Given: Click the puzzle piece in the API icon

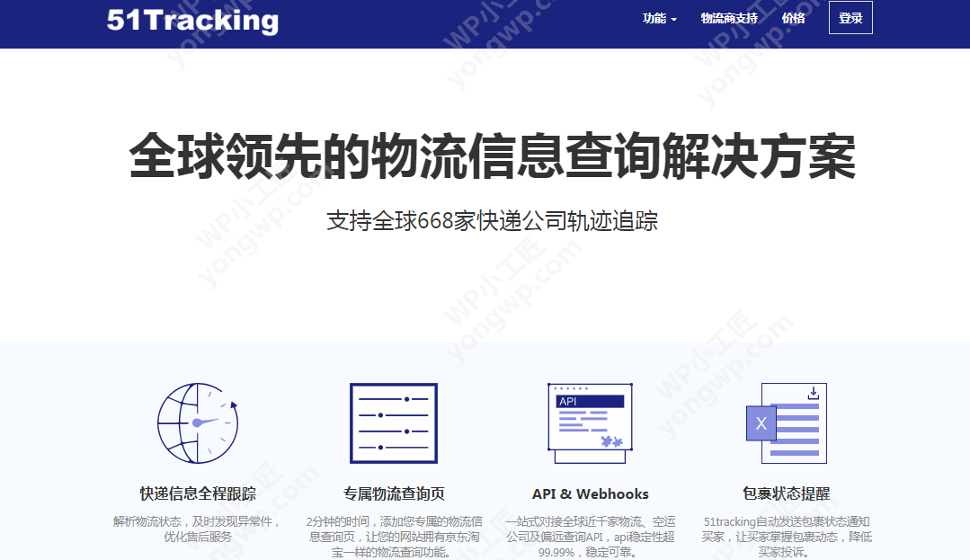Looking at the screenshot, I should pyautogui.click(x=611, y=440).
